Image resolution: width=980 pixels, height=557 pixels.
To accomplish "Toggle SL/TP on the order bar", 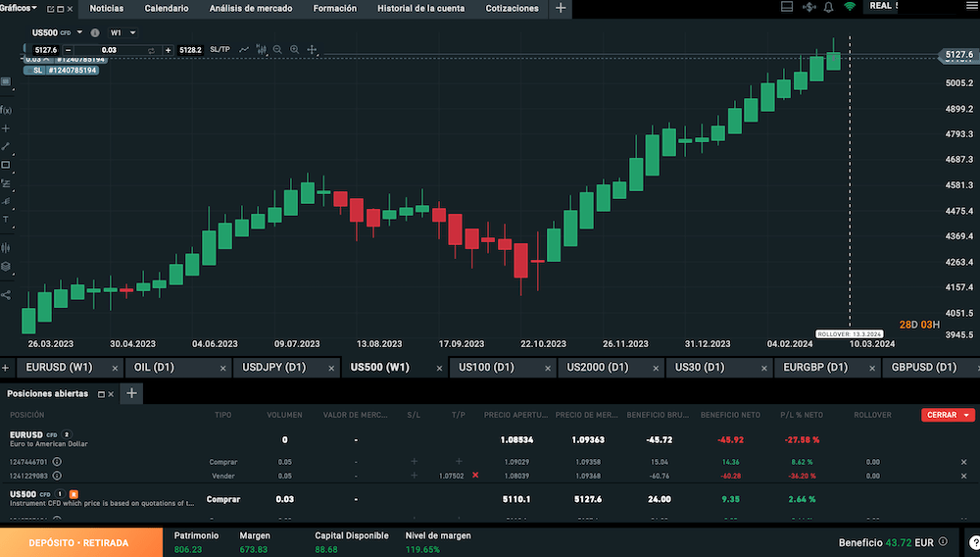I will tap(220, 49).
